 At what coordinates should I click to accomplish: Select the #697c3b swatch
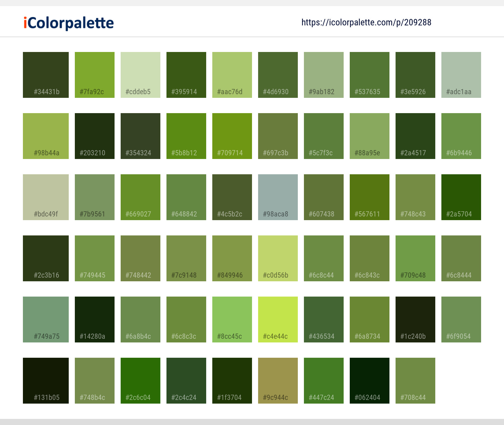278,136
